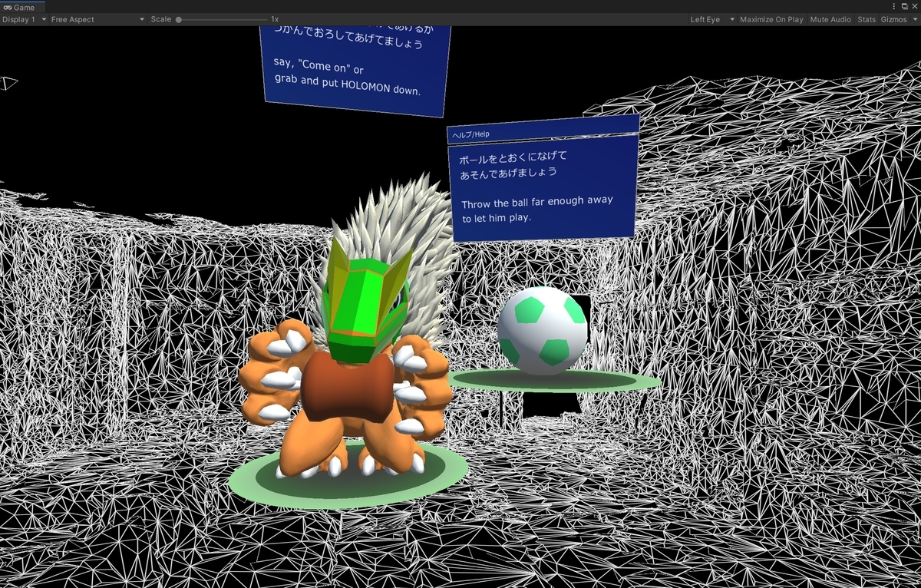Viewport: 921px width, 588px height.
Task: Toggle the Stats overlay
Action: (x=867, y=19)
